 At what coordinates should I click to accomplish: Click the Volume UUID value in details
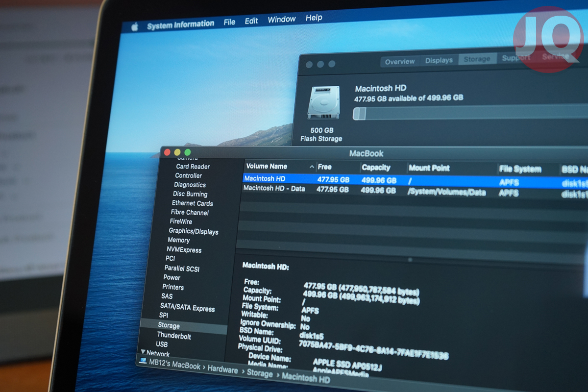(x=373, y=349)
